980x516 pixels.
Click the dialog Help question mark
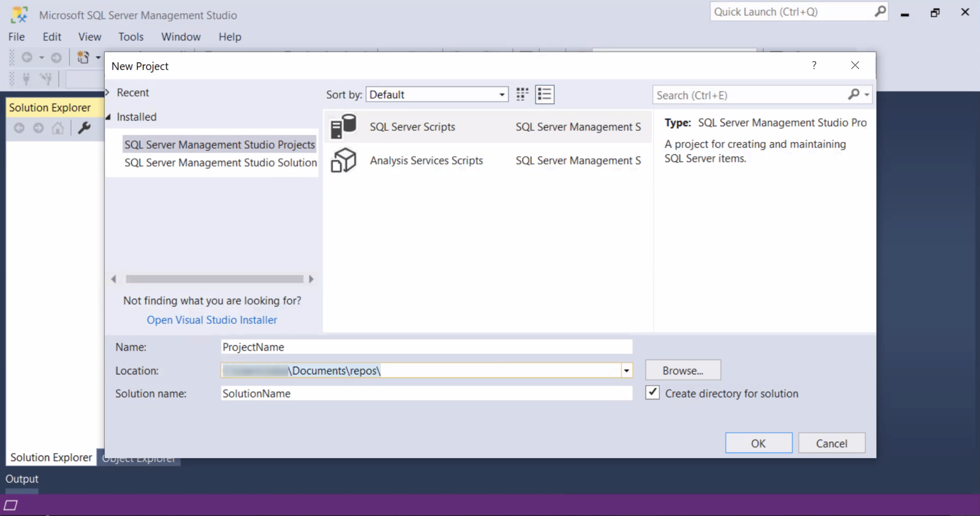(x=814, y=65)
